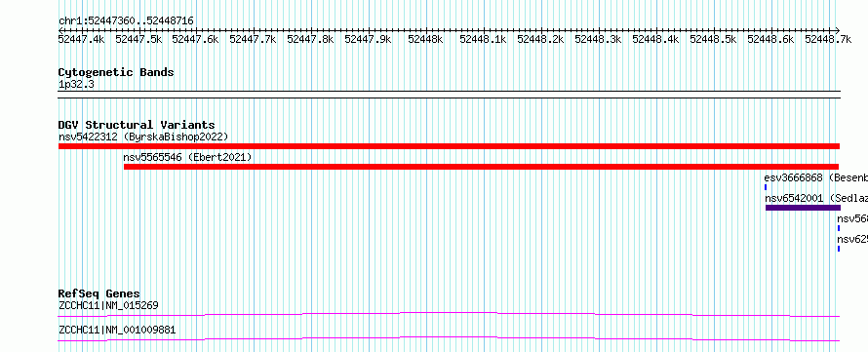Click the 52448.6k ruler tick label

tap(771, 39)
